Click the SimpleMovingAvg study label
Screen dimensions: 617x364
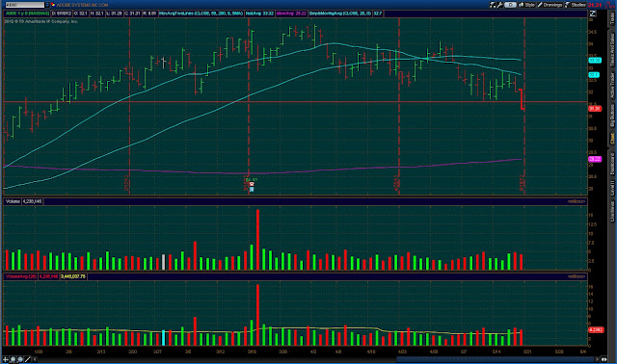pyautogui.click(x=340, y=13)
